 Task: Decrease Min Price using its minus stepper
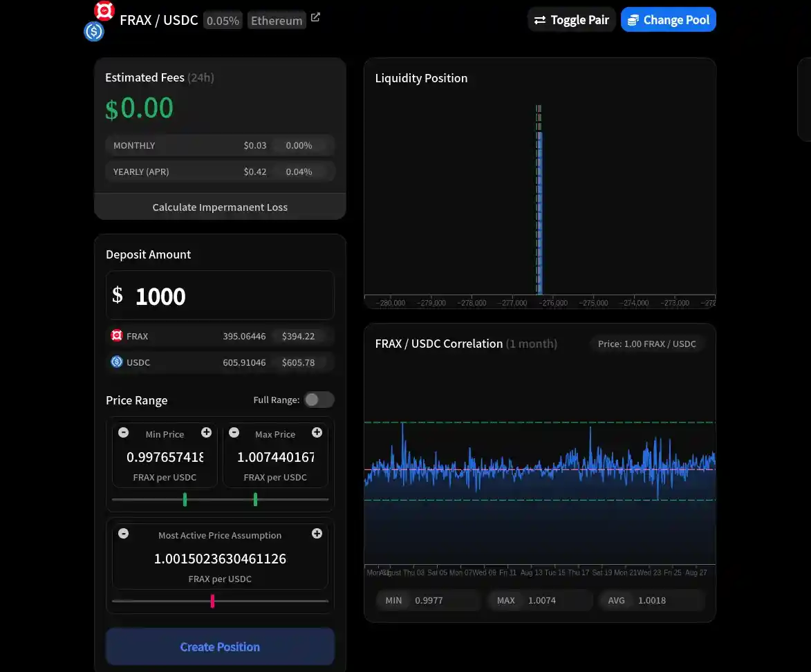click(123, 433)
